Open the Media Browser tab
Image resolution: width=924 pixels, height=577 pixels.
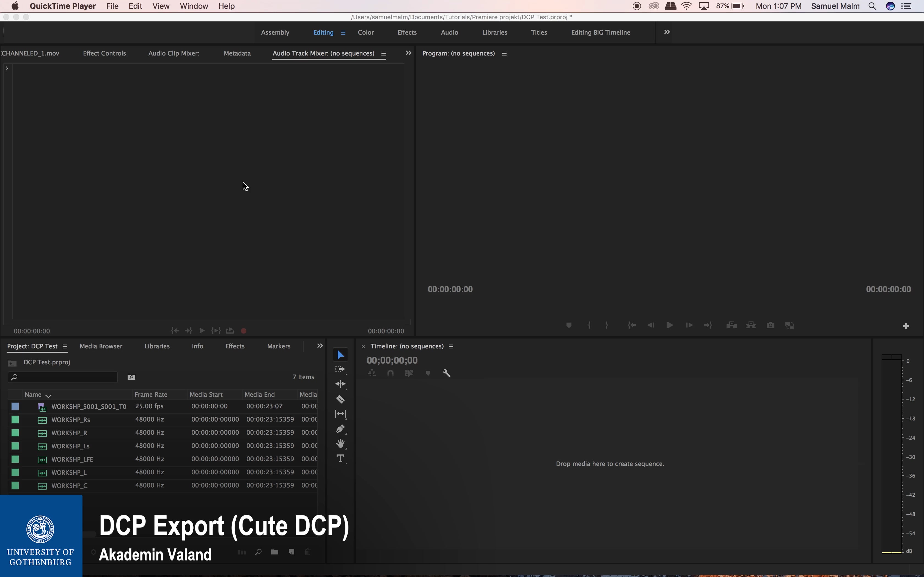(x=101, y=346)
